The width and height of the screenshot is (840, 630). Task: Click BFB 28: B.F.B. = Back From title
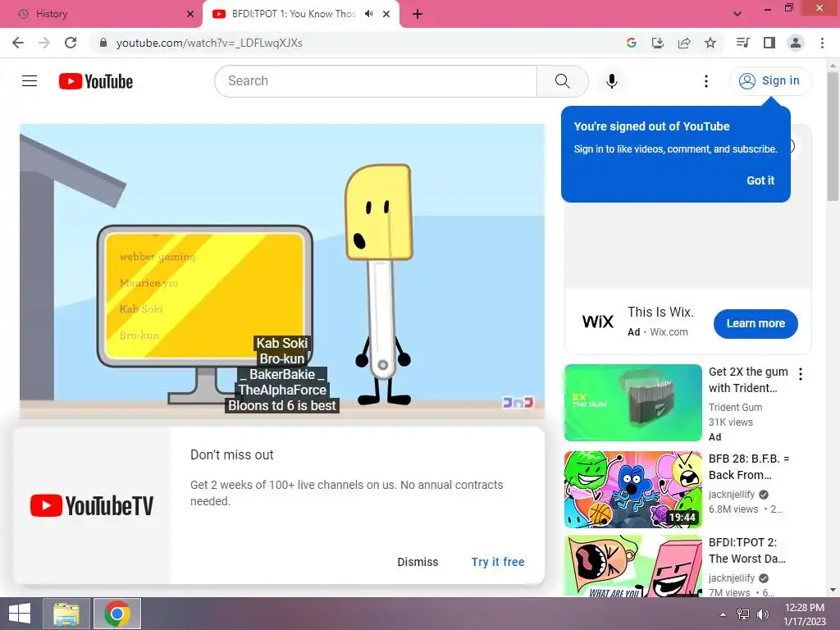click(748, 467)
